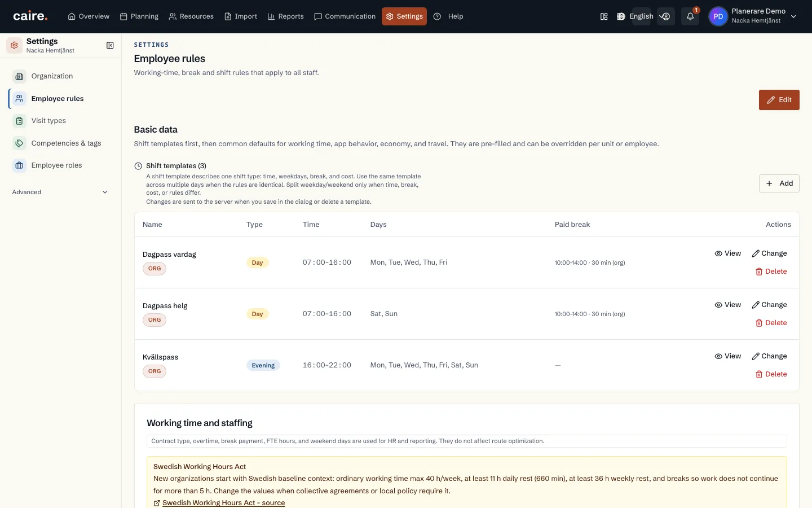Viewport: 812px width, 508px height.
Task: Open the notifications bell
Action: tap(690, 16)
